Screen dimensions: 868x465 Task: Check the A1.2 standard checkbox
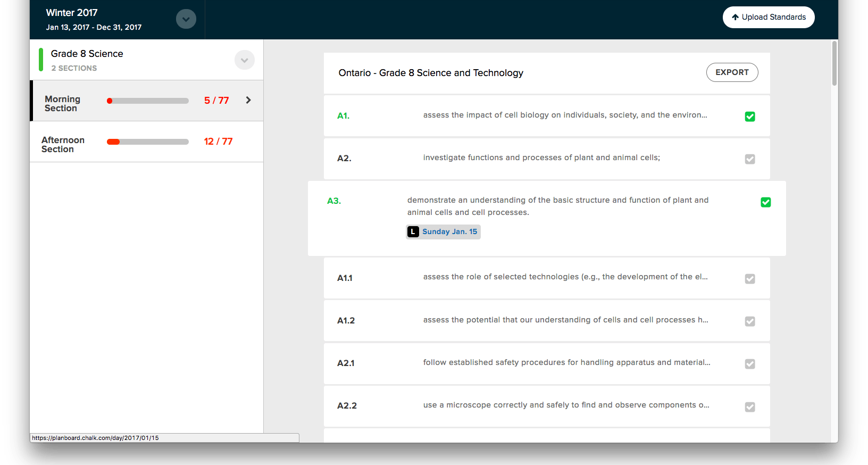tap(750, 321)
